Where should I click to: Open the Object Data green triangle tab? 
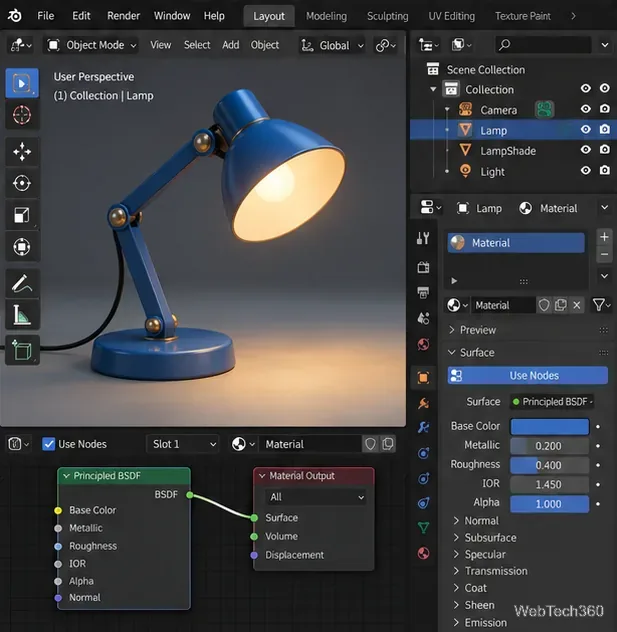click(423, 527)
